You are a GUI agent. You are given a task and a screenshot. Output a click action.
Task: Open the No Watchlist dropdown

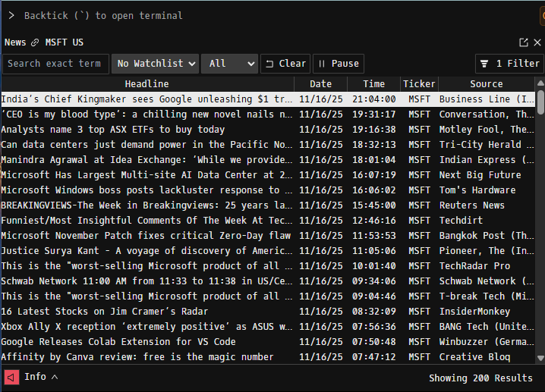coord(156,64)
